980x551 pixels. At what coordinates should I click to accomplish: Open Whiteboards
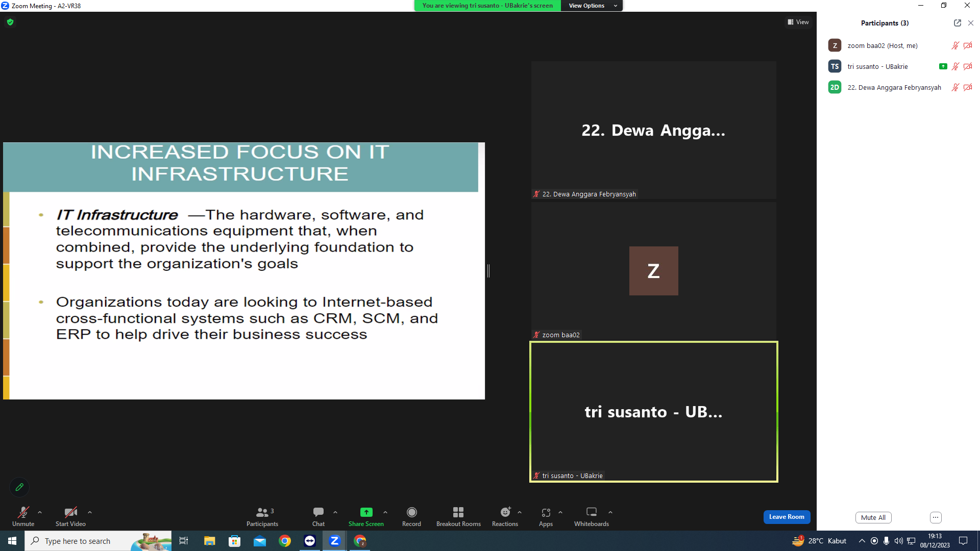click(592, 516)
